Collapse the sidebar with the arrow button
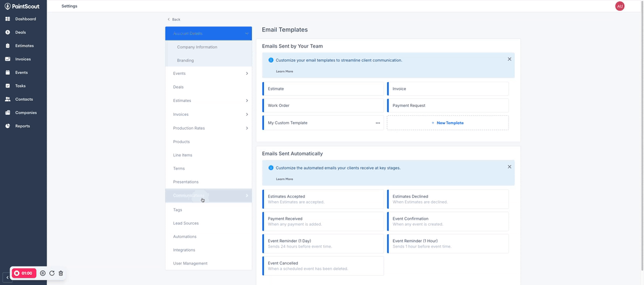644x285 pixels. [x=7, y=278]
